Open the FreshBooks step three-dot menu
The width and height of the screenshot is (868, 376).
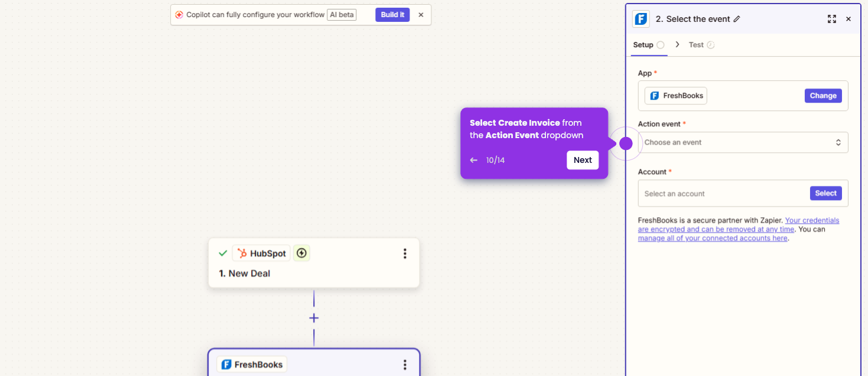point(405,365)
